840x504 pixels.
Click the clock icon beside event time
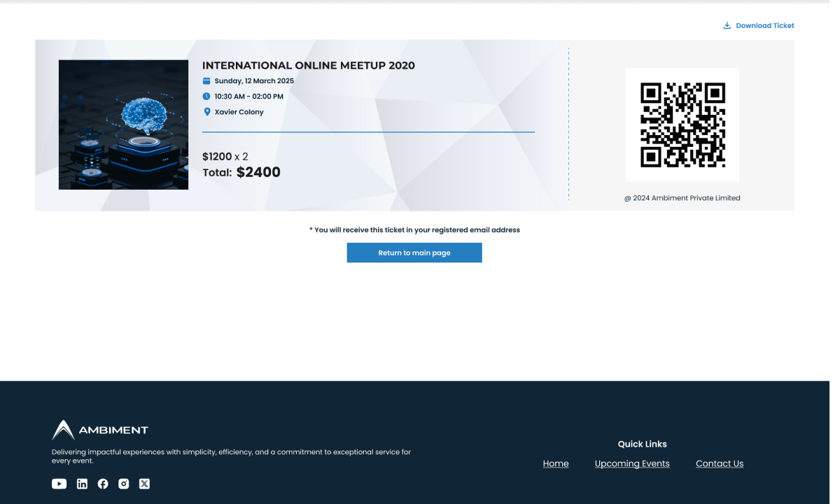206,97
